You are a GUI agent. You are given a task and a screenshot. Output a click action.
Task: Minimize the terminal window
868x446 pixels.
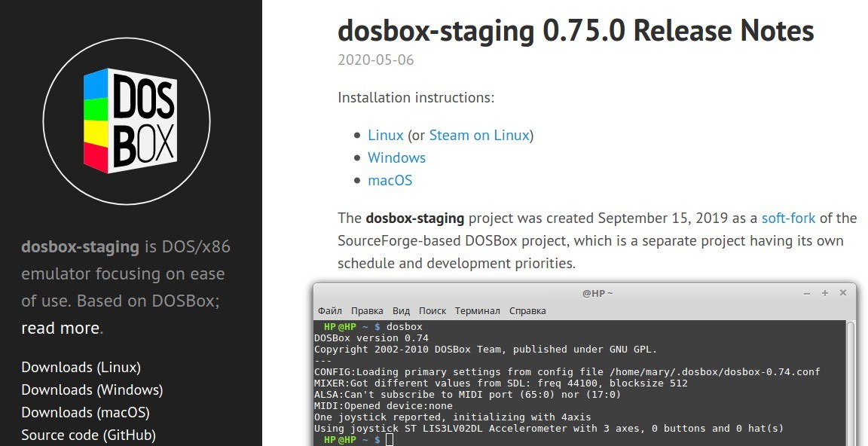point(807,293)
